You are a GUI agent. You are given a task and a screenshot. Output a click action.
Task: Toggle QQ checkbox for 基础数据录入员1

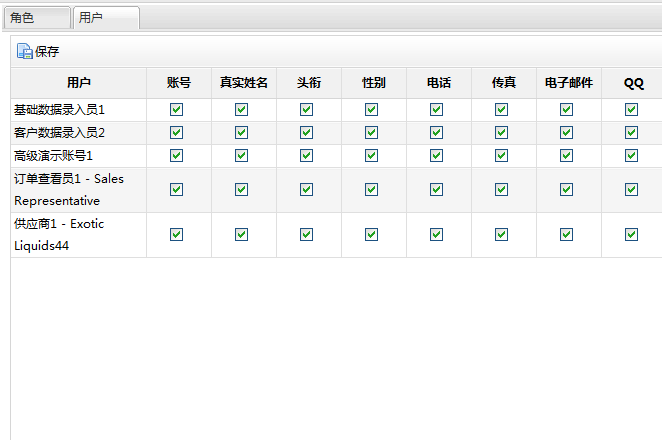632,110
